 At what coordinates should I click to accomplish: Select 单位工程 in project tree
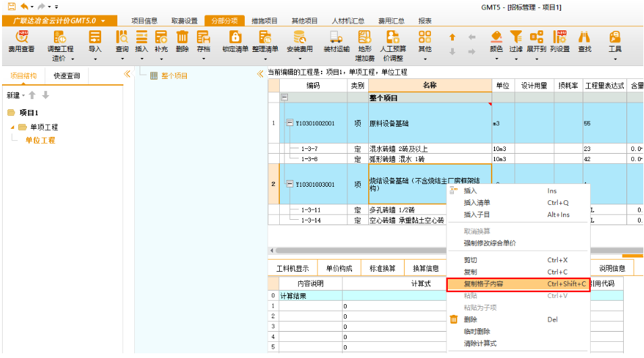(40, 140)
